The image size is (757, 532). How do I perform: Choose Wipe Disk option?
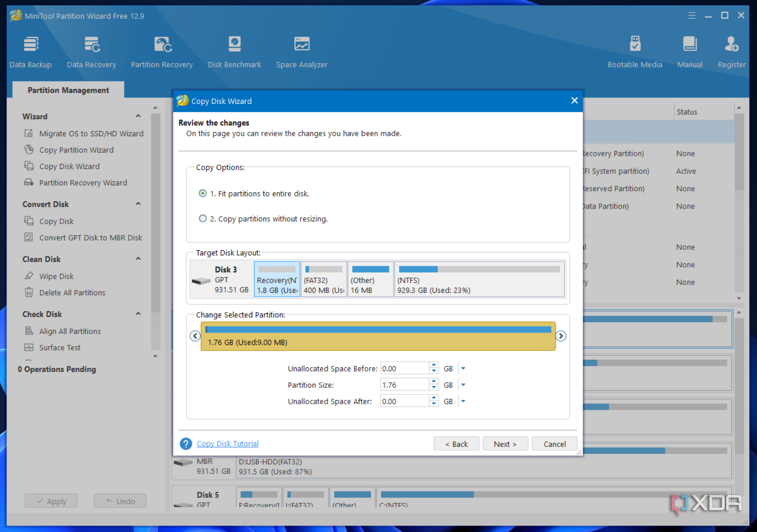(49, 276)
